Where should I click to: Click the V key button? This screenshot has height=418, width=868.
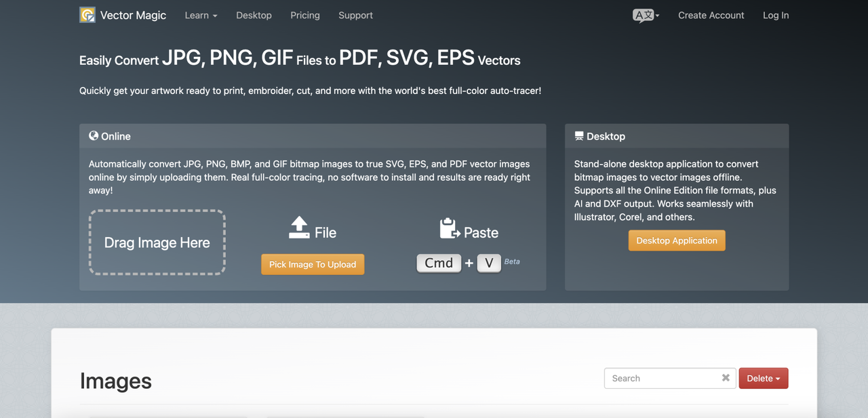tap(489, 263)
